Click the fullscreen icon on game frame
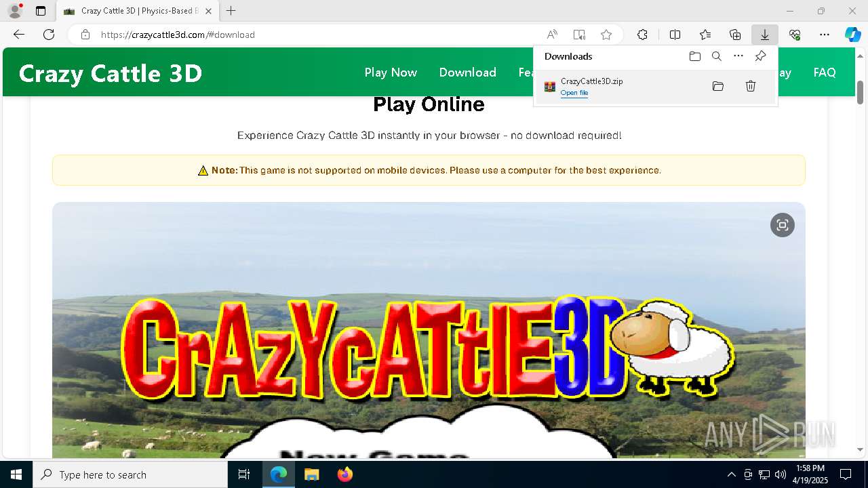Image resolution: width=868 pixels, height=488 pixels. (783, 225)
